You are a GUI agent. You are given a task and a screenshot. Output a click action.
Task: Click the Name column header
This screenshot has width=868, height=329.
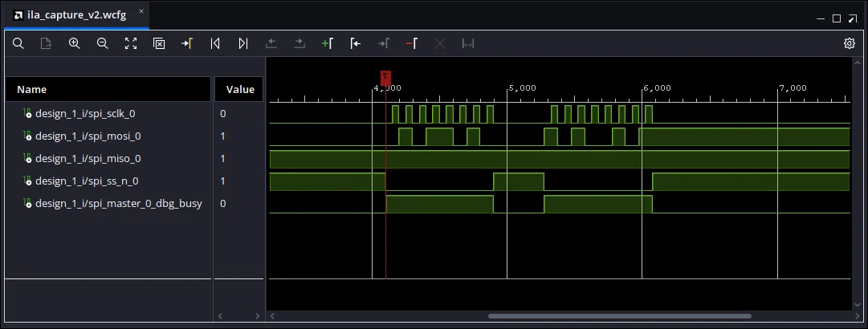pyautogui.click(x=108, y=89)
